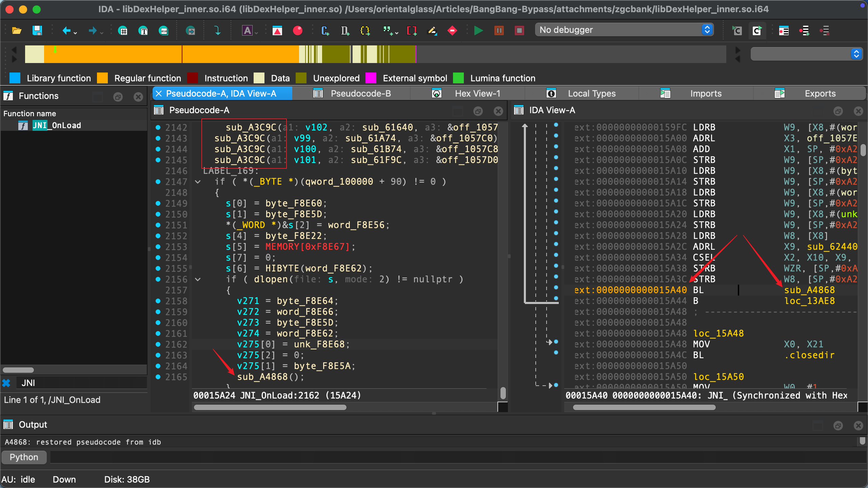The image size is (868, 488).
Task: Switch to the Hex View-1 tab
Action: pyautogui.click(x=467, y=94)
